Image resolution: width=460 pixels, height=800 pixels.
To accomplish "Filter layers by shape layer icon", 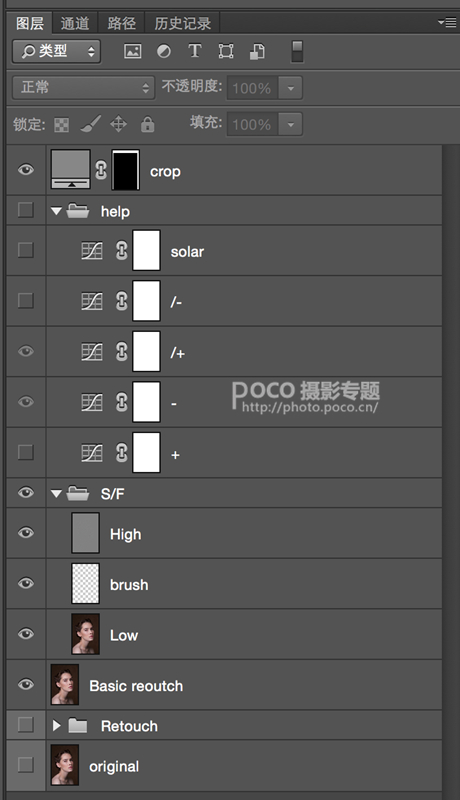I will click(x=226, y=52).
